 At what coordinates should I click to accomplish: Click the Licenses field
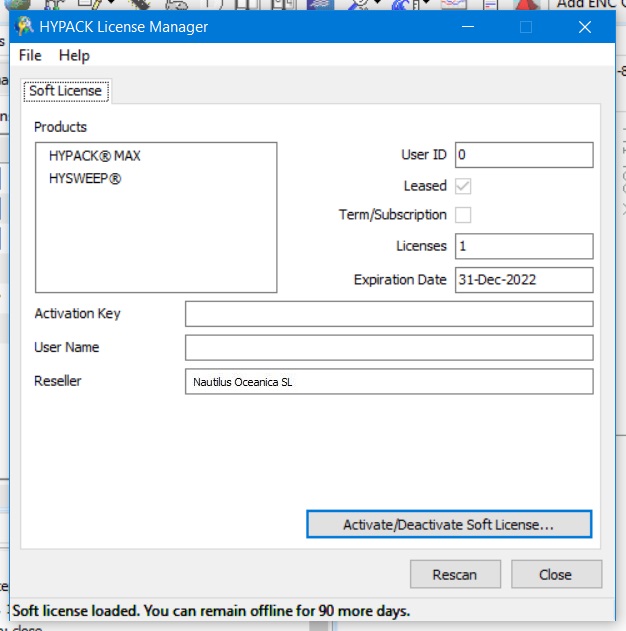524,246
